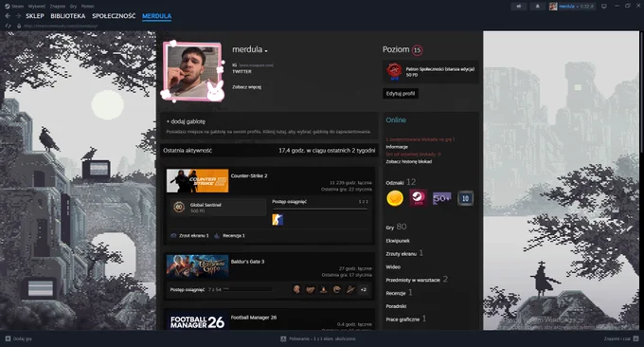The height and width of the screenshot is (347, 644).
Task: Open the Counter-Strike 2 game thumbnail
Action: (198, 180)
